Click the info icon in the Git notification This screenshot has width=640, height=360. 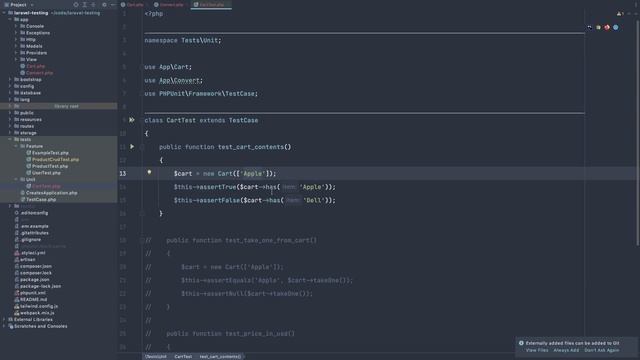coord(521,343)
